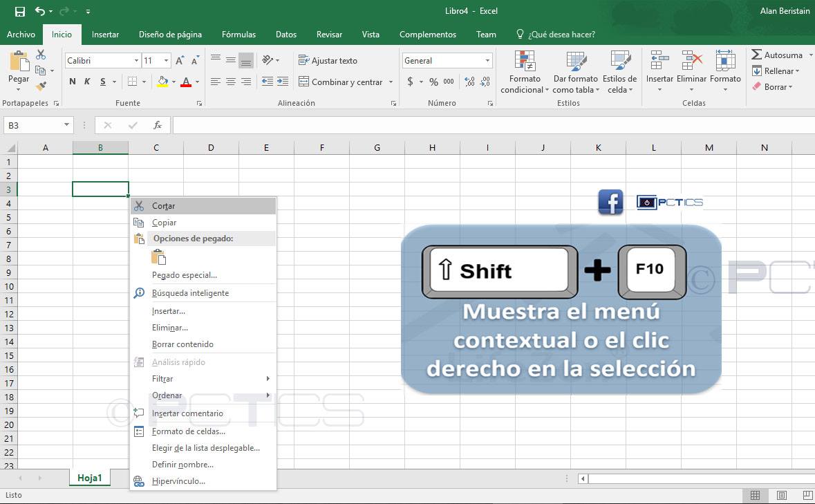
Task: Open the Archivo tab
Action: point(21,35)
